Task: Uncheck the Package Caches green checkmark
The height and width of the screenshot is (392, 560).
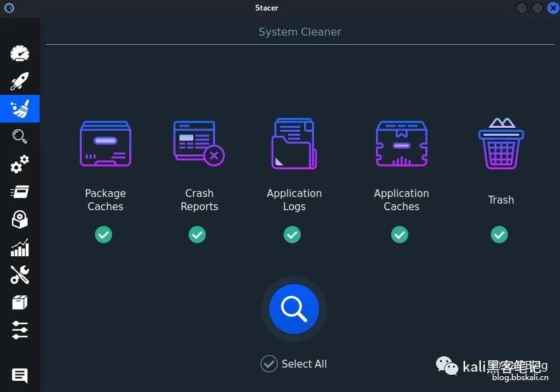Action: 104,235
